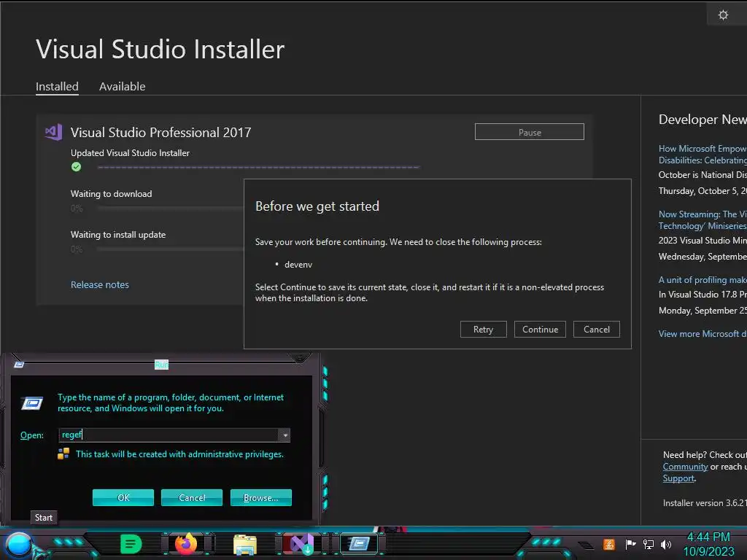Open How Microsoft Empowers news link
The image size is (747, 560).
click(703, 155)
